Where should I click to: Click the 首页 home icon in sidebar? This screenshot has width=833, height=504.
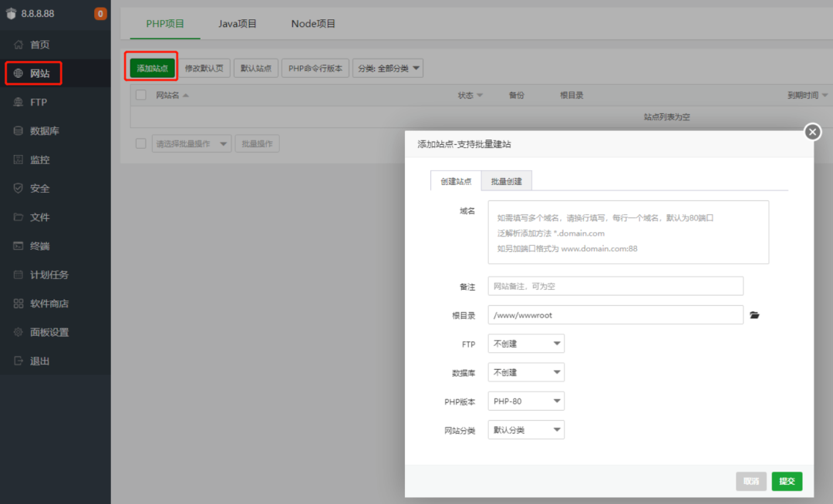(x=19, y=45)
